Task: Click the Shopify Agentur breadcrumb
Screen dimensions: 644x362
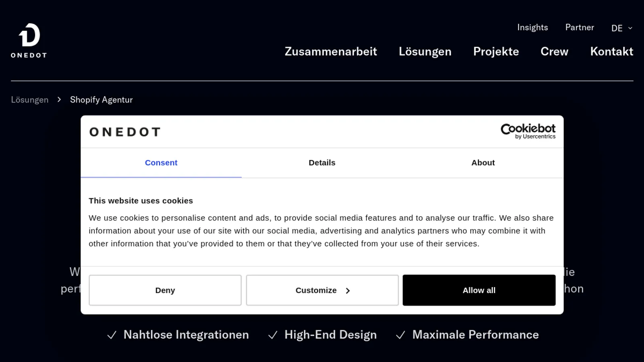Action: point(101,100)
